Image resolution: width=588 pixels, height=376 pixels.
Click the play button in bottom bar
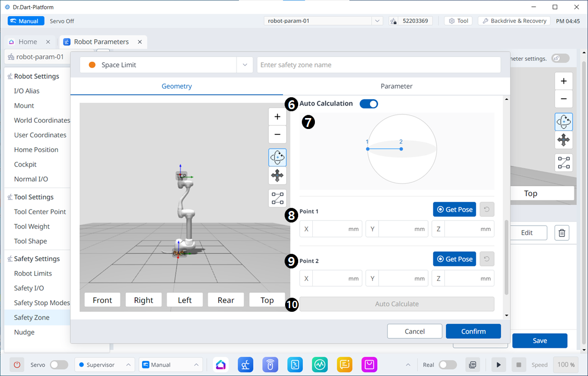click(x=499, y=365)
